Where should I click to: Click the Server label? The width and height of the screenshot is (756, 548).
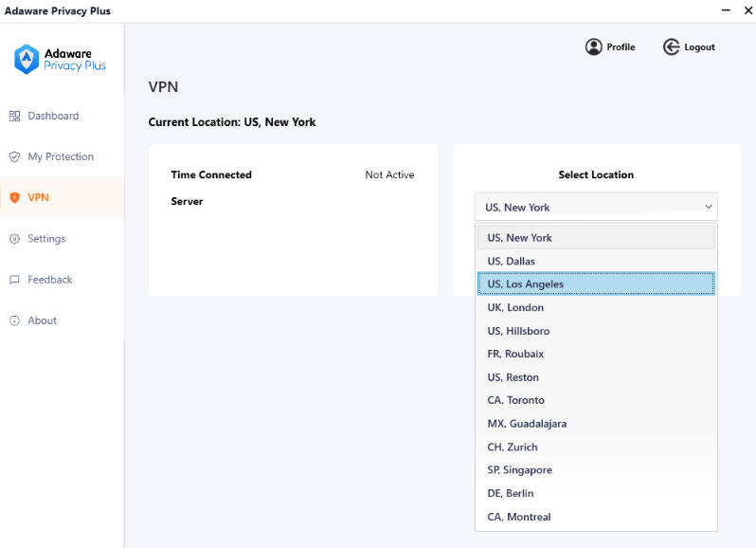[x=187, y=201]
